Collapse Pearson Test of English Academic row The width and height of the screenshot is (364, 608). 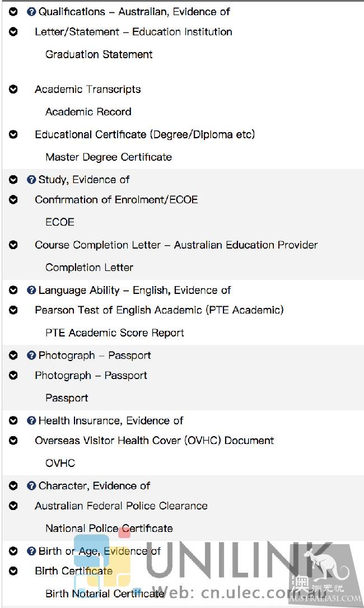(13, 310)
